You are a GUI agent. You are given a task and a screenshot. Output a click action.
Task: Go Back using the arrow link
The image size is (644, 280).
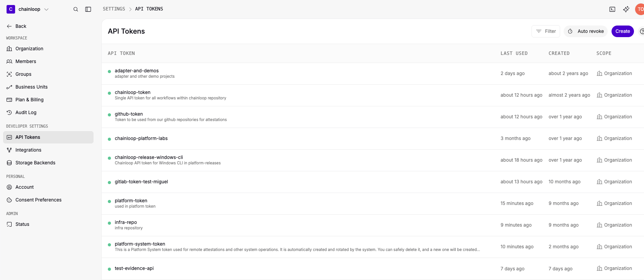(x=17, y=26)
